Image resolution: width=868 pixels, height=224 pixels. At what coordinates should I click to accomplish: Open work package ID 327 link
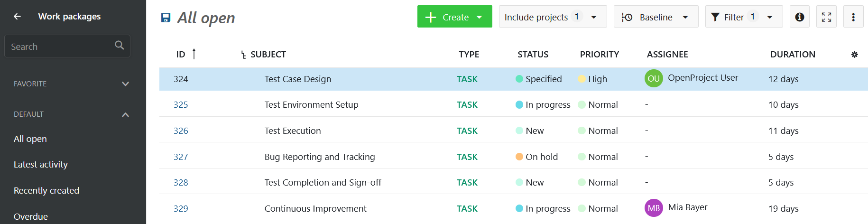181,157
